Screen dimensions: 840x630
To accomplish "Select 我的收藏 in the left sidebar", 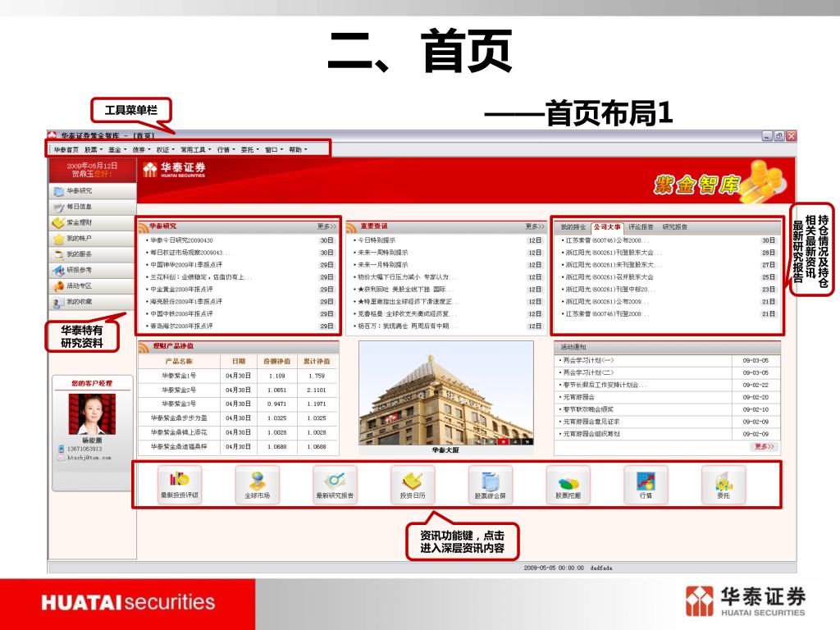I will [x=92, y=302].
